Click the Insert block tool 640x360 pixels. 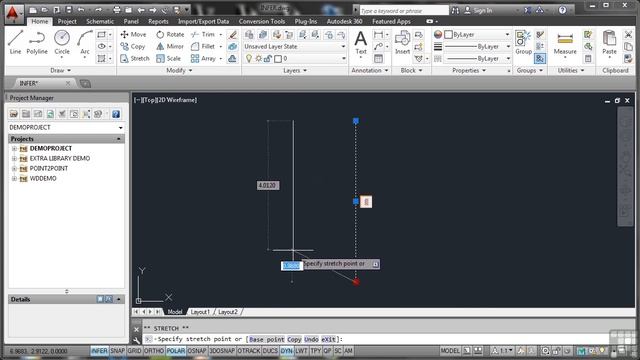402,42
